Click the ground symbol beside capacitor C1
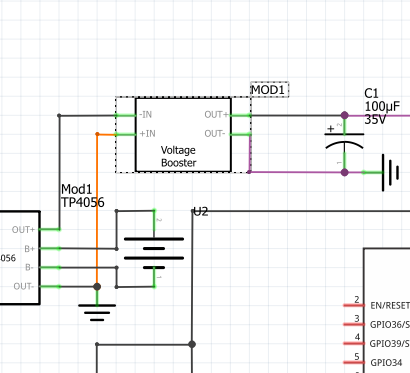The height and width of the screenshot is (373, 410). (391, 172)
